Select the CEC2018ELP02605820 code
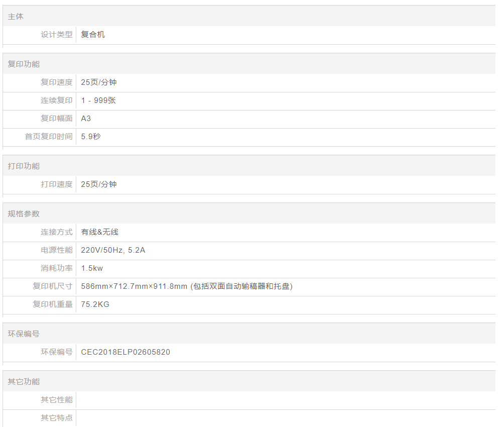The width and height of the screenshot is (504, 427). point(125,352)
